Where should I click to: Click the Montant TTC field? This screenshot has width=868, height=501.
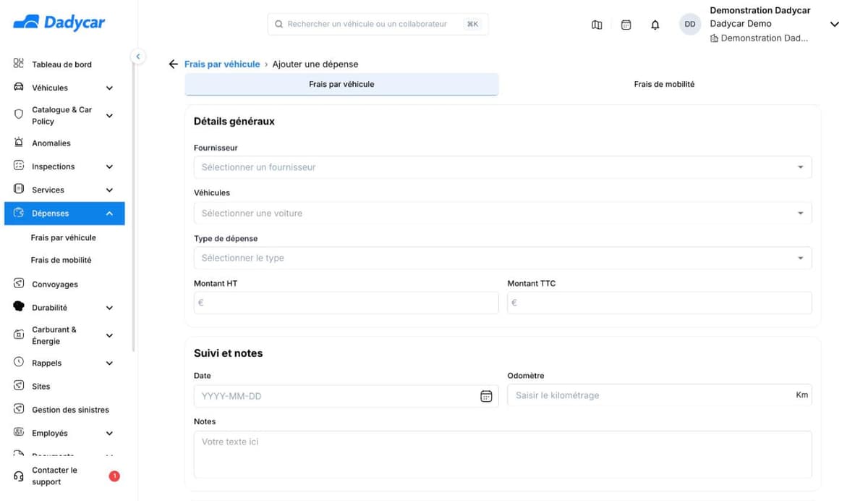pyautogui.click(x=660, y=303)
